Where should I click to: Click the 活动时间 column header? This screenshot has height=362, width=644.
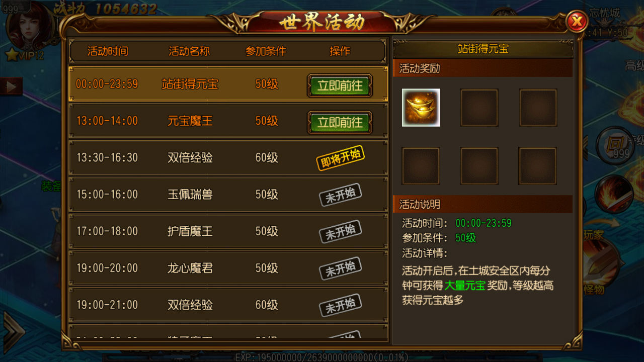tap(108, 51)
